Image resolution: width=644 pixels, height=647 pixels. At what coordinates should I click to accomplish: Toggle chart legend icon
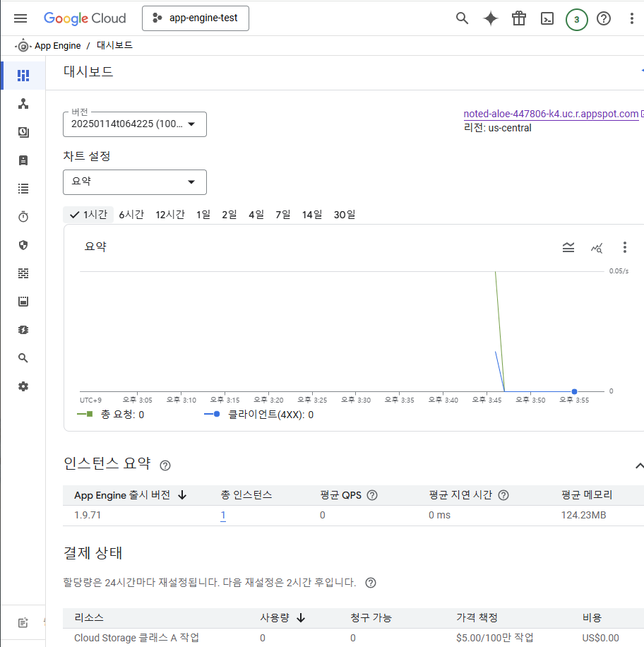(x=568, y=247)
